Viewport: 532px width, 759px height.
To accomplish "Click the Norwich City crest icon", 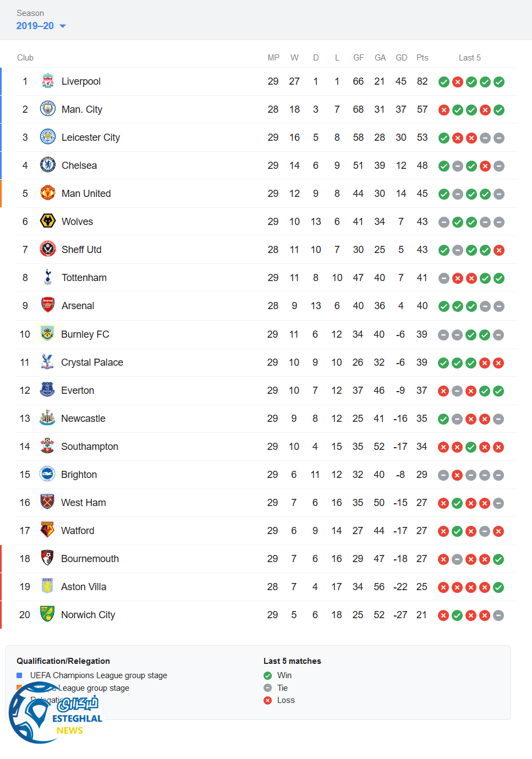I will [x=47, y=614].
